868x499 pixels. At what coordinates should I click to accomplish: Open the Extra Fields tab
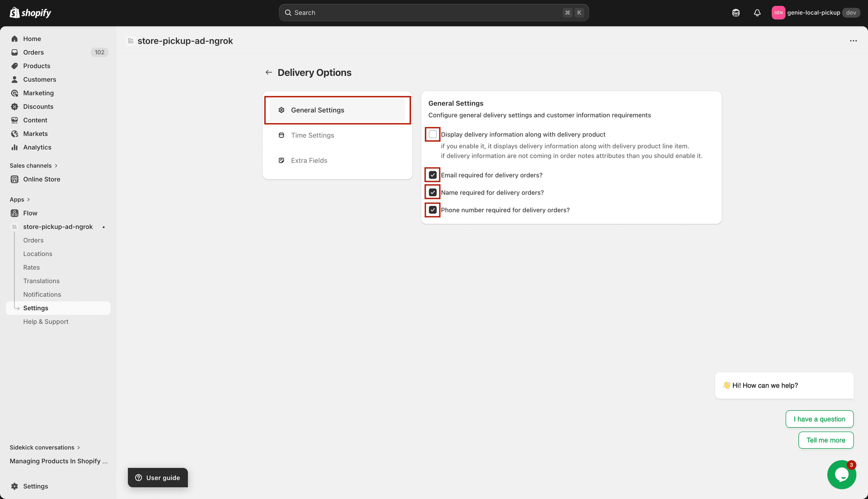tap(309, 160)
